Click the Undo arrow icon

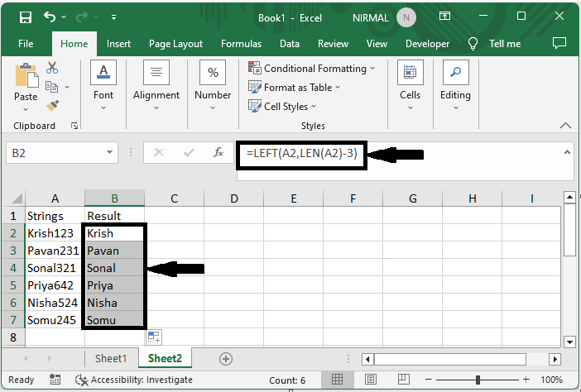point(50,17)
